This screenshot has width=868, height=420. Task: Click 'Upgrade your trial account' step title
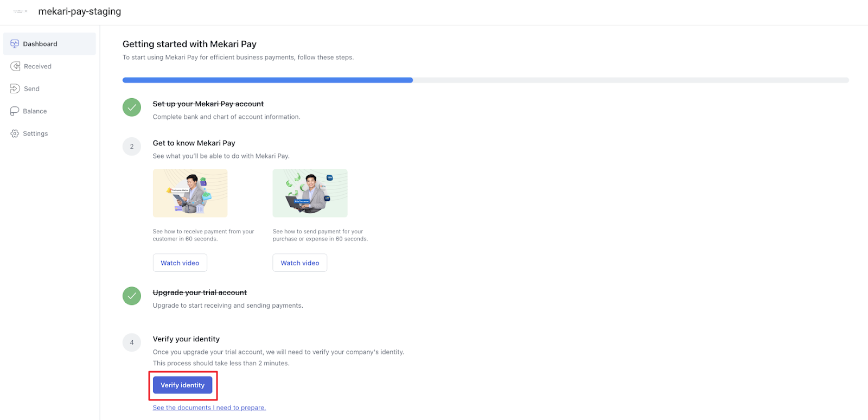click(x=200, y=292)
